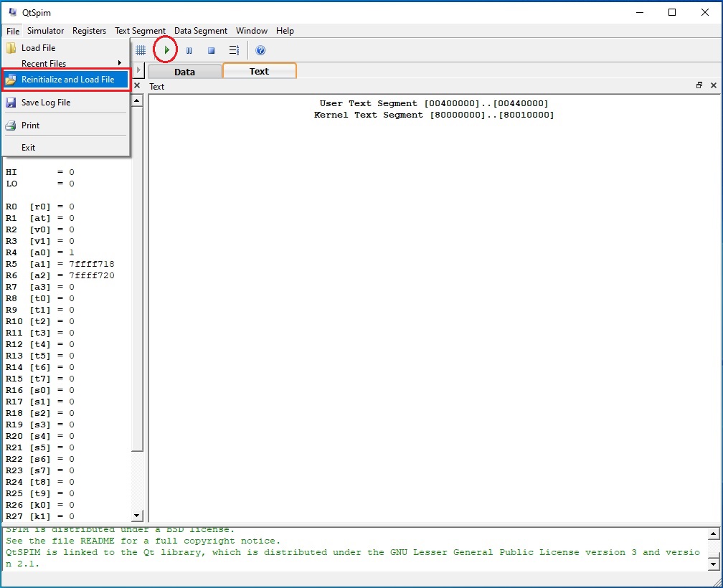Select the R7 [a3] register row

click(39, 287)
